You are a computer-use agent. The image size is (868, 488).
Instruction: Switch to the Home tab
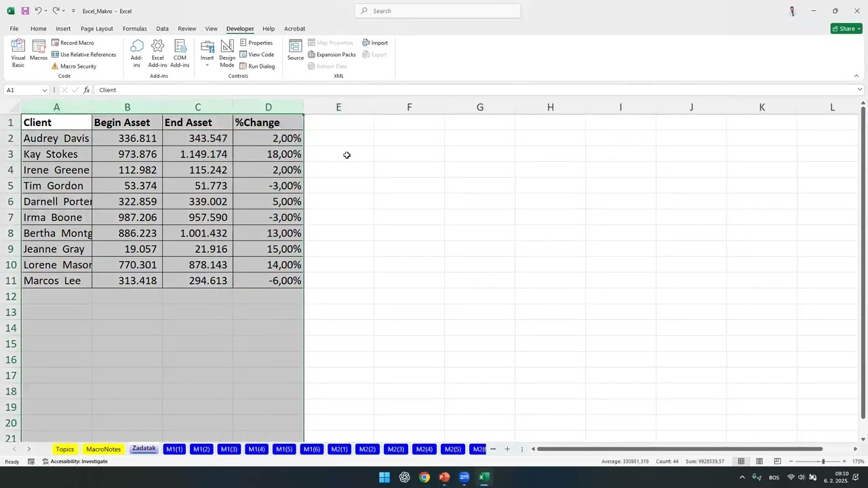click(x=39, y=28)
